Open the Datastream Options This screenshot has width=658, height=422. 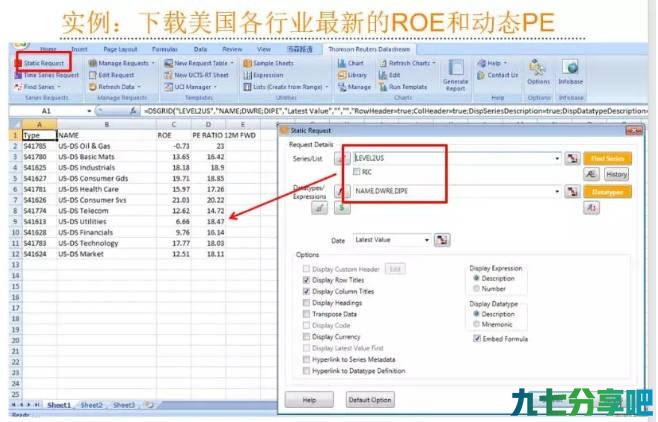538,72
